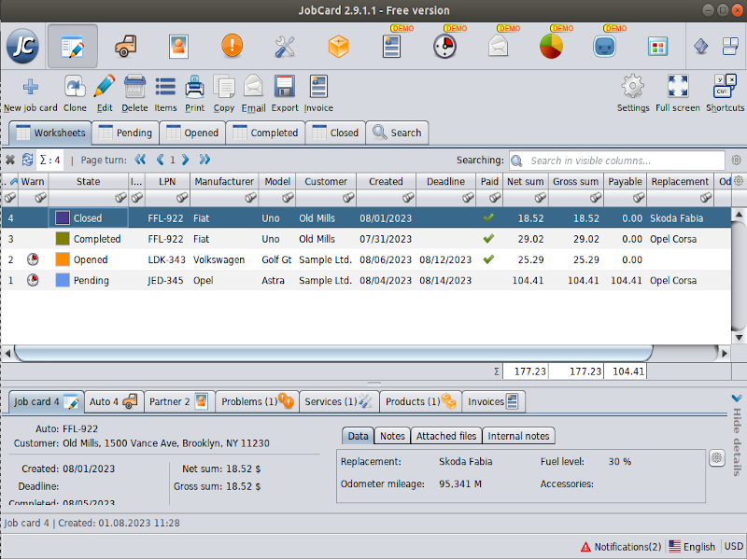The width and height of the screenshot is (747, 560).
Task: Export the job cards list
Action: pos(285,94)
